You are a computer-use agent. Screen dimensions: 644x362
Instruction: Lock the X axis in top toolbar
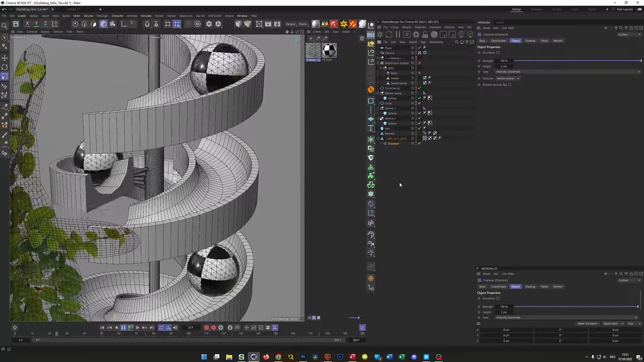coord(27,24)
